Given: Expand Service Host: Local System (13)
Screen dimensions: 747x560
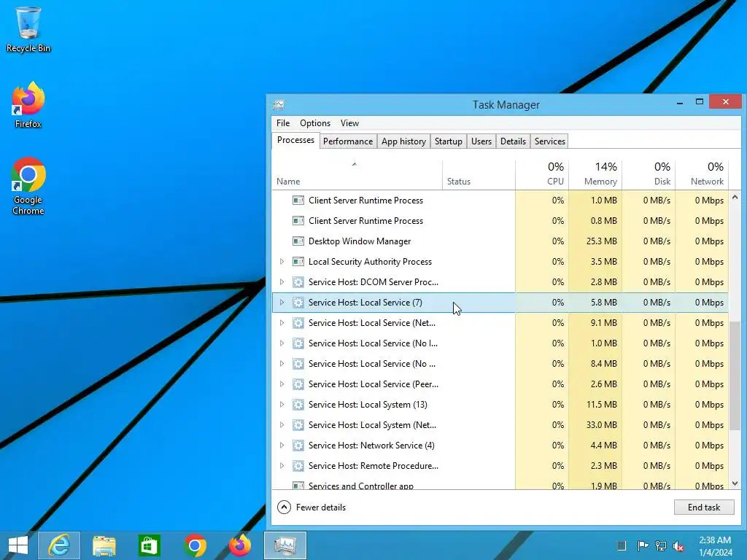Looking at the screenshot, I should pos(282,404).
